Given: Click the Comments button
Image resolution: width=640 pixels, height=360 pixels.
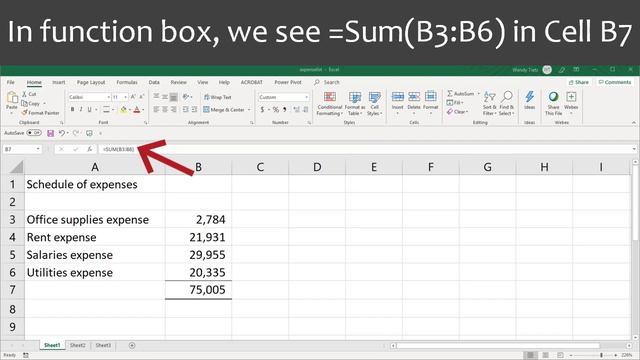Looking at the screenshot, I should click(x=615, y=82).
